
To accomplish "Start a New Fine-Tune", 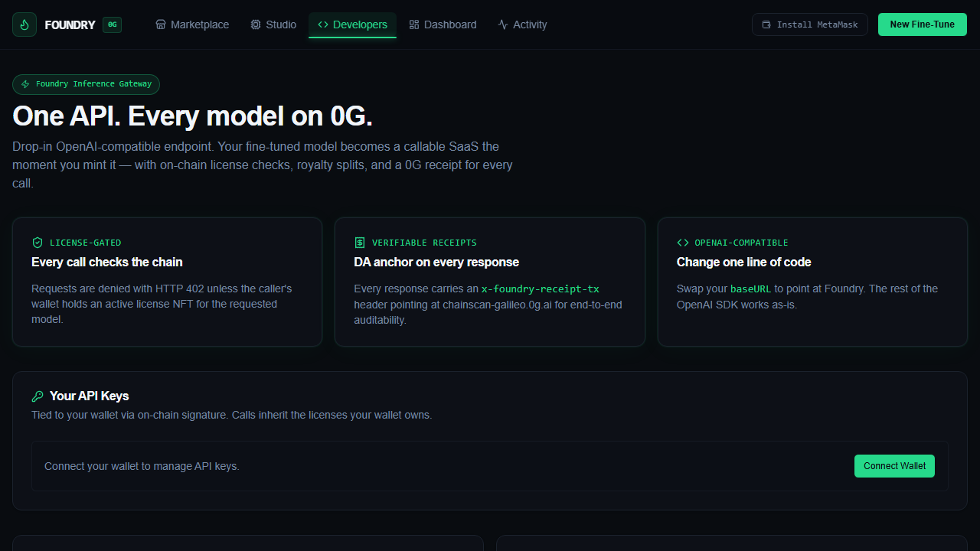I will tap(923, 24).
